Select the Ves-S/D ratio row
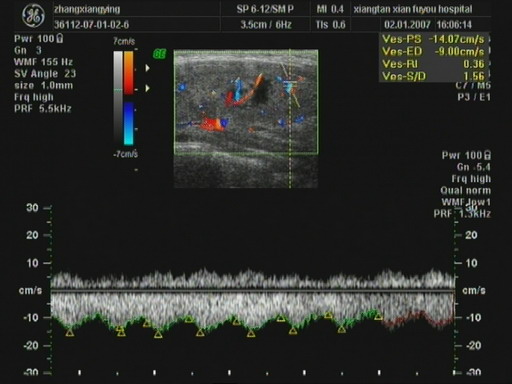This screenshot has height=384, width=512. click(x=433, y=76)
